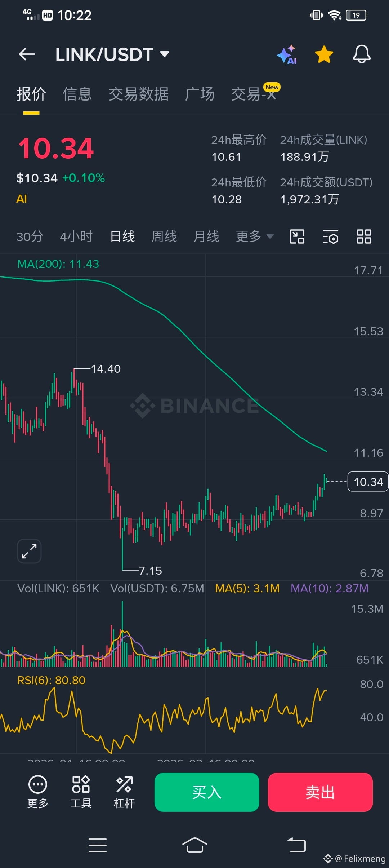Tap the green 买入 buy button
The width and height of the screenshot is (389, 868).
207,792
